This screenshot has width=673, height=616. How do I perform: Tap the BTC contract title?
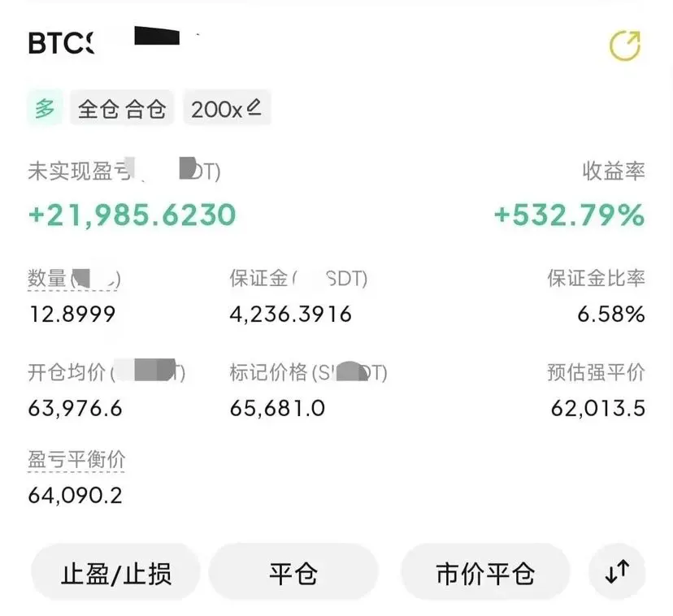click(x=61, y=43)
